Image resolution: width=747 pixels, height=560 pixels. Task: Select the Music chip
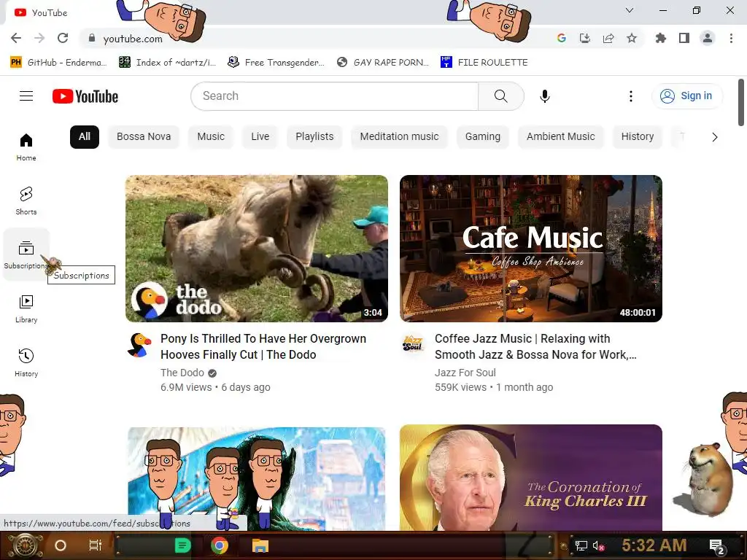pos(211,136)
